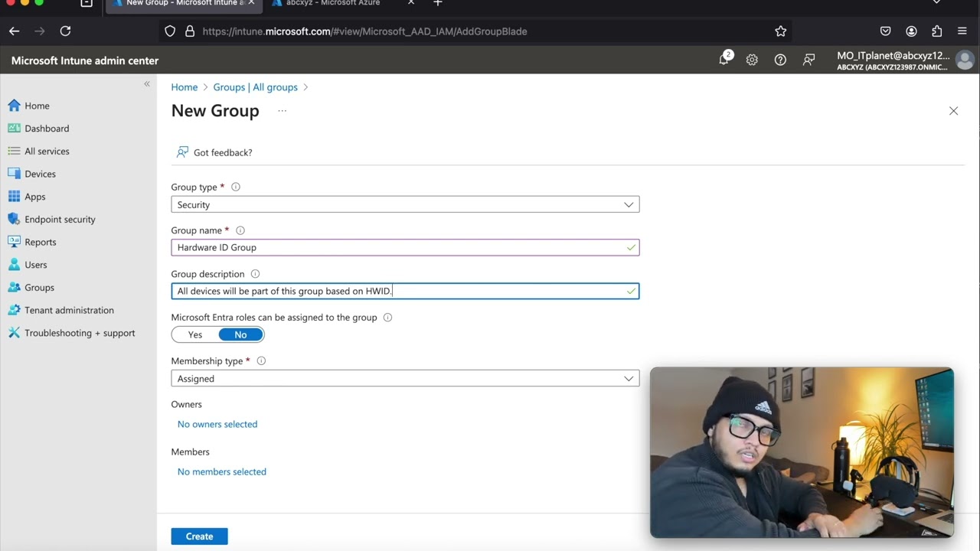This screenshot has height=551, width=980.
Task: Show info tooltip for Group name
Action: (240, 230)
